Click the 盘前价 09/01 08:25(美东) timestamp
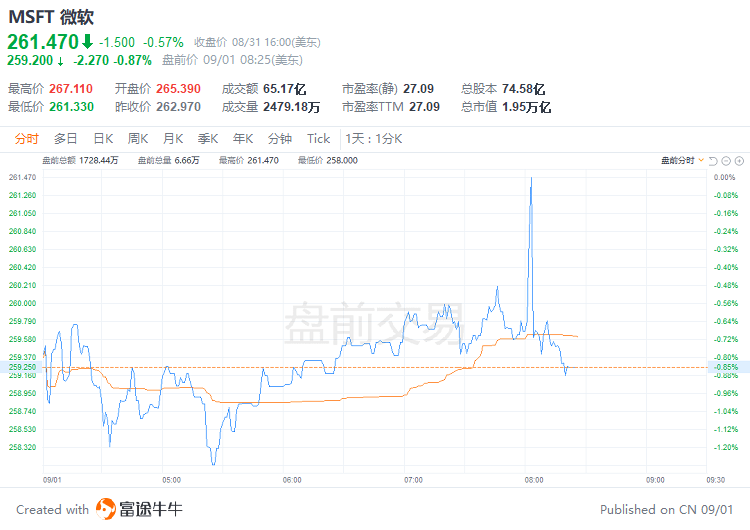 [x=232, y=60]
